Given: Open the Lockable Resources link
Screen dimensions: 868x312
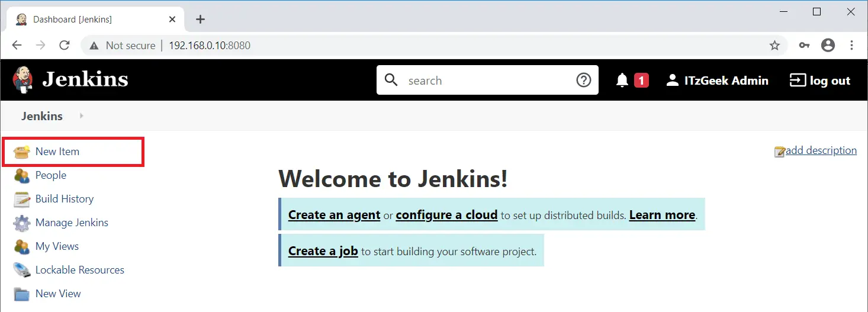Looking at the screenshot, I should click(x=80, y=270).
